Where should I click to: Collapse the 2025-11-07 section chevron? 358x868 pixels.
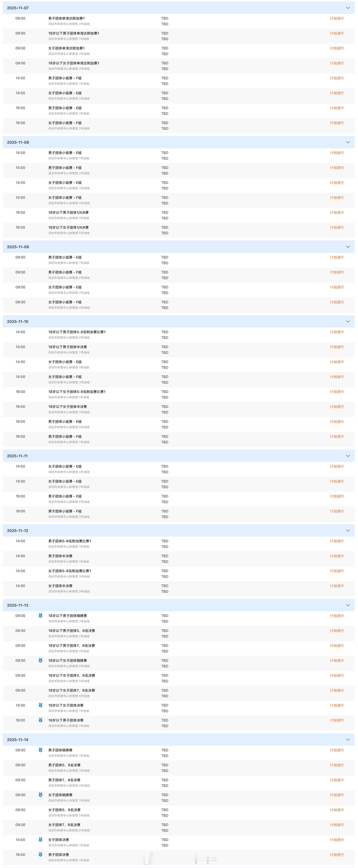pyautogui.click(x=348, y=8)
